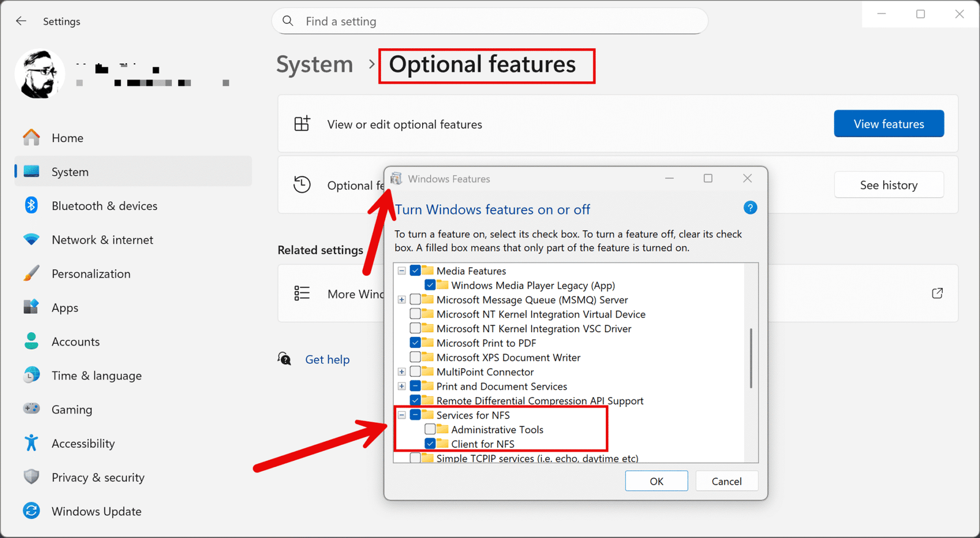The height and width of the screenshot is (538, 980).
Task: Click the back arrow in Settings
Action: pyautogui.click(x=21, y=21)
